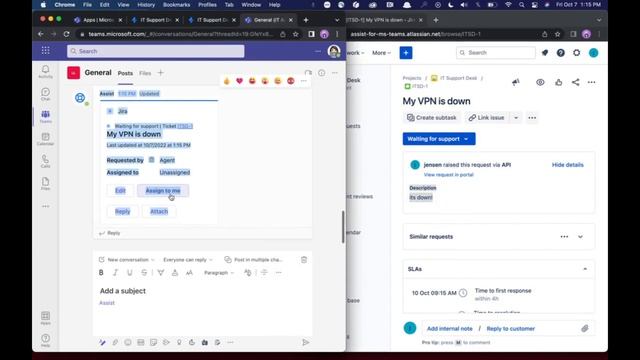Viewport: 640px width, 360px height.
Task: Click Create subtask in Jira
Action: (431, 118)
